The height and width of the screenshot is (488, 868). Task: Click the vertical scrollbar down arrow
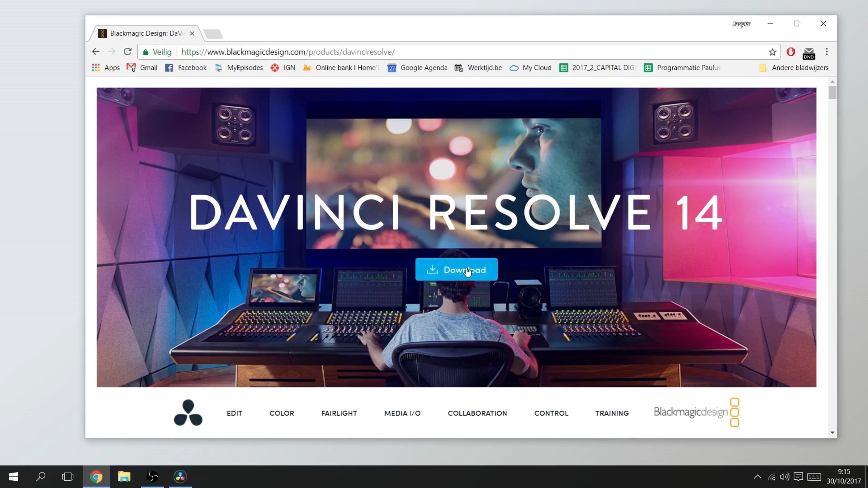pos(832,433)
